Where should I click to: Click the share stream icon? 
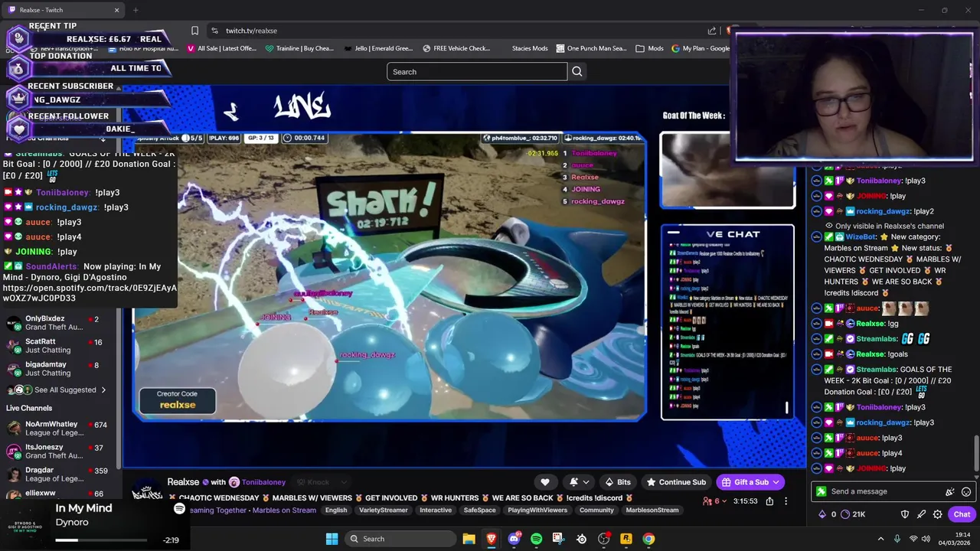769,501
